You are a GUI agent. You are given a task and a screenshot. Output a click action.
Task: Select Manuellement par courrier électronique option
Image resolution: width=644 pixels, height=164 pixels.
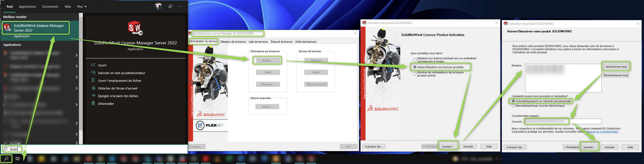(513, 106)
